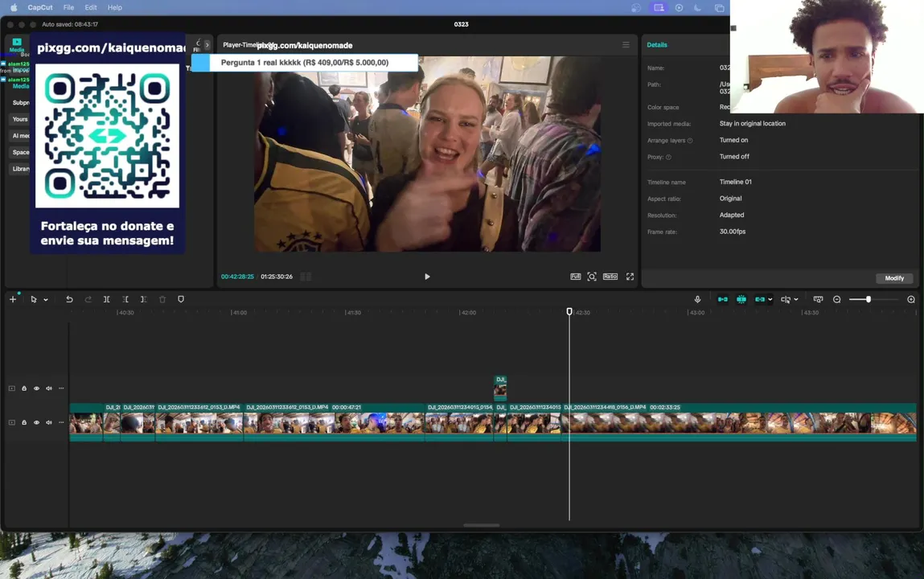Image resolution: width=924 pixels, height=579 pixels.
Task: Click the Modify button in Details
Action: click(x=894, y=278)
